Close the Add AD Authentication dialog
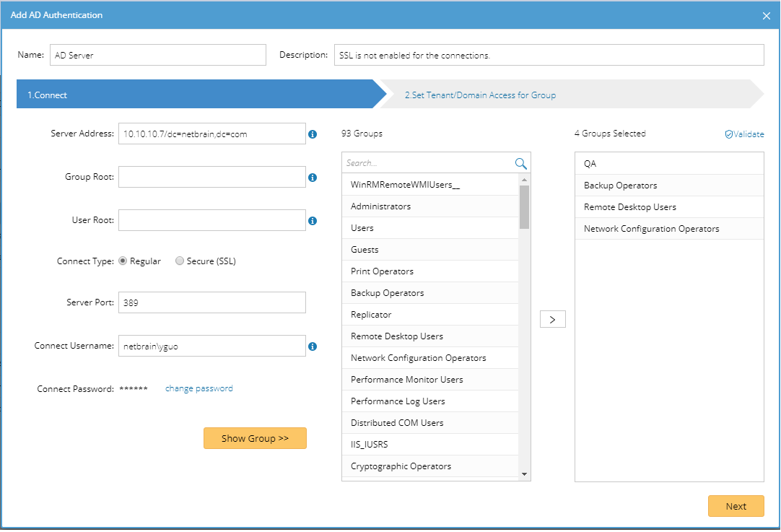781x532 pixels. point(767,16)
